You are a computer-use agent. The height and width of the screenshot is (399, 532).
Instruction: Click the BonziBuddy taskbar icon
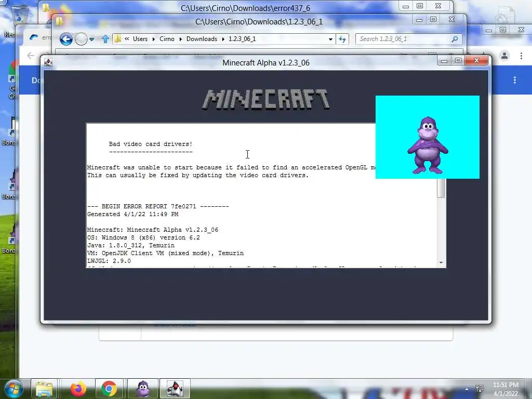143,389
